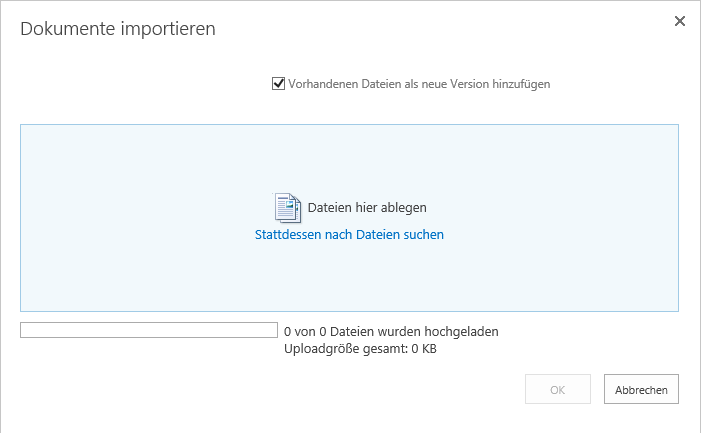
Task: Open the Stattdessen nach Dateien suchen link
Action: (349, 235)
